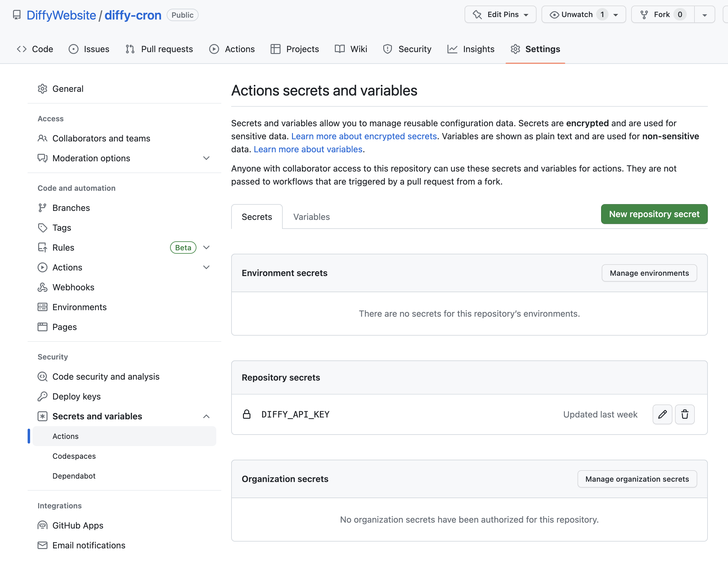
Task: Edit DIFFY_API_KEY with the pencil icon
Action: (662, 414)
